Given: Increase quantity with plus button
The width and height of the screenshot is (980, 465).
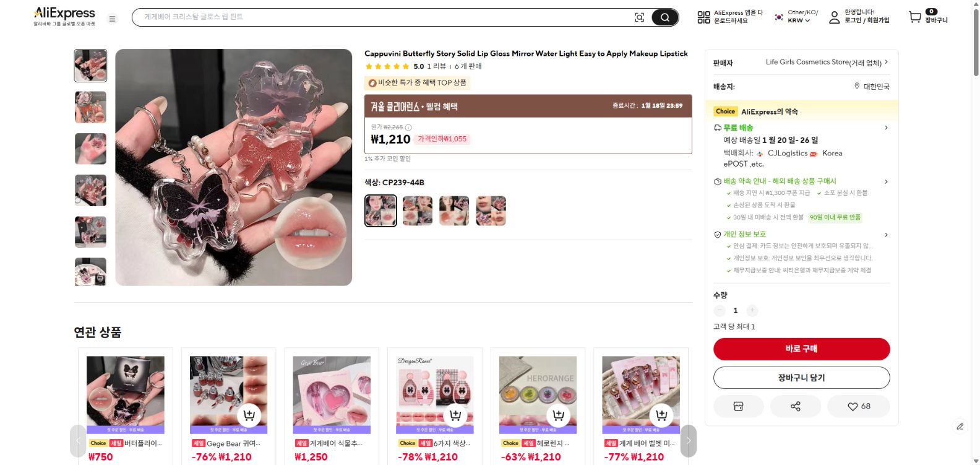Looking at the screenshot, I should click(x=752, y=310).
